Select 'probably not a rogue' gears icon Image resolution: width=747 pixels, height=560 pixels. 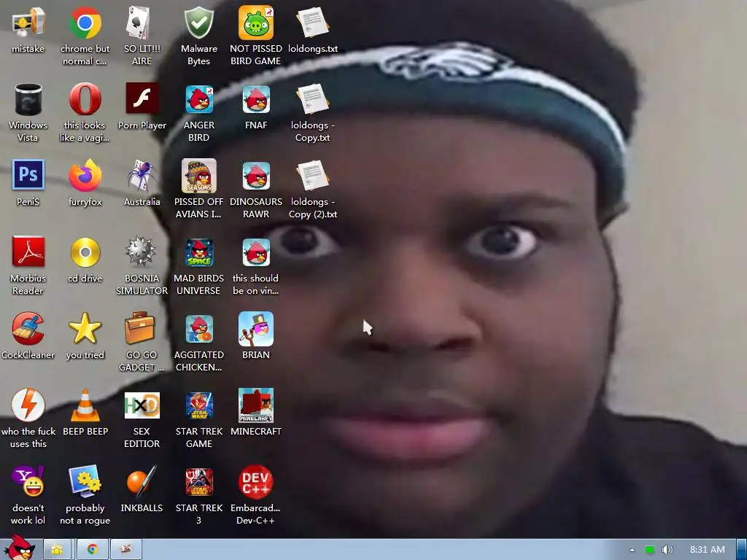85,481
